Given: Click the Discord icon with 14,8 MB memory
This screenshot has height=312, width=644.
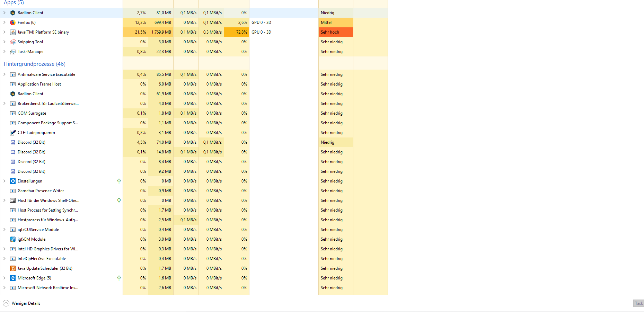Looking at the screenshot, I should click(13, 152).
